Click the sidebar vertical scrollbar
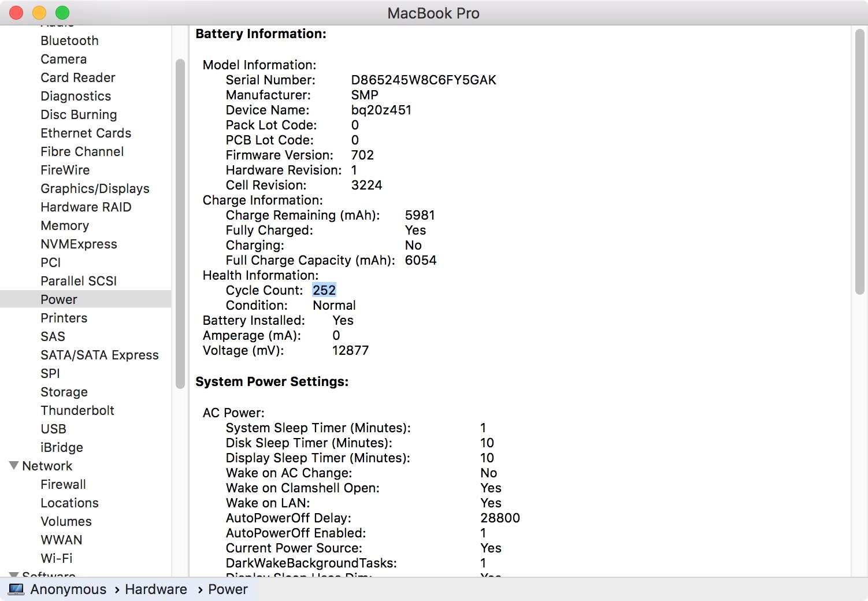 point(180,224)
